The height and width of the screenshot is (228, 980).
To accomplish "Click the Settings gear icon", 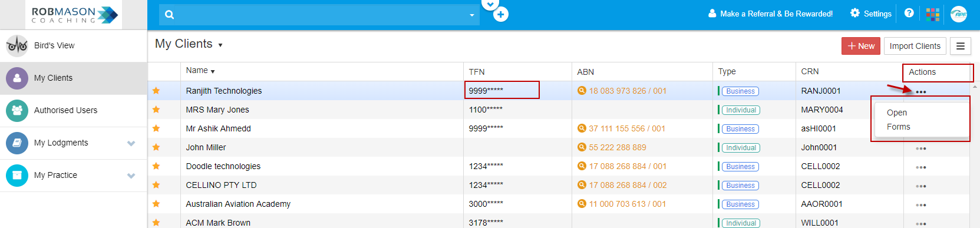I will click(855, 13).
